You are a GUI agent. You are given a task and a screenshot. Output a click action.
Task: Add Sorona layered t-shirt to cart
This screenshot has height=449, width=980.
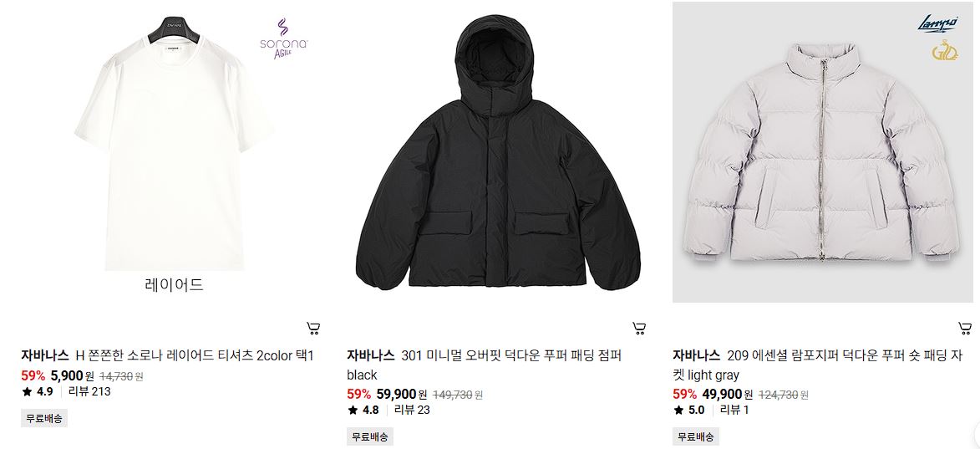click(x=314, y=329)
